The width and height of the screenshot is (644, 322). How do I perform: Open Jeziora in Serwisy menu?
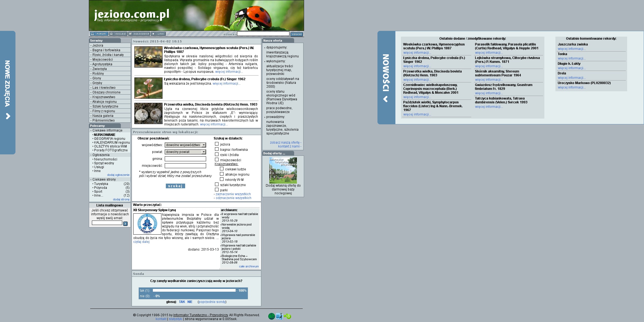[98, 45]
